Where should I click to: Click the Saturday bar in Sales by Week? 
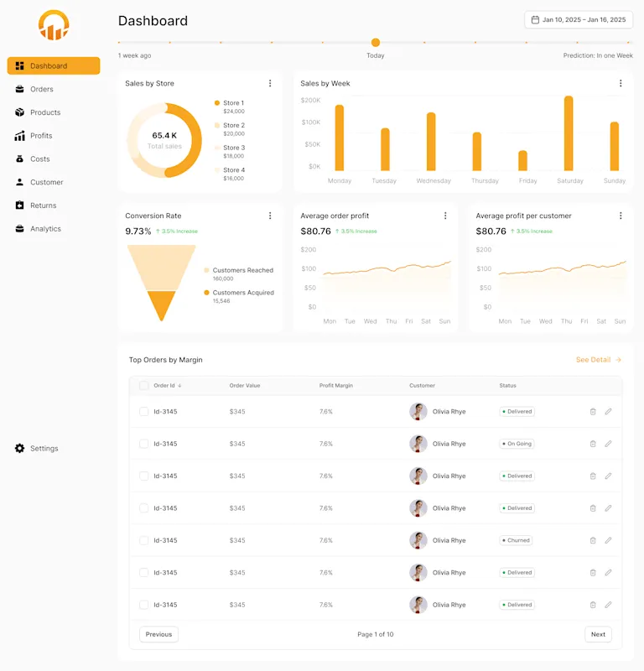(569, 133)
